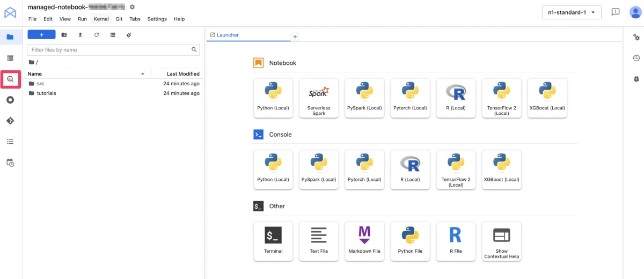Launch TensorFlow 2 (Local) notebook

click(501, 98)
